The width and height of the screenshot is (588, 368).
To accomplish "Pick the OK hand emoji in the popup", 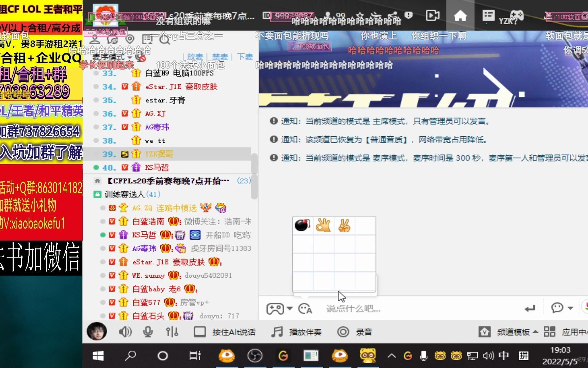I will point(323,225).
